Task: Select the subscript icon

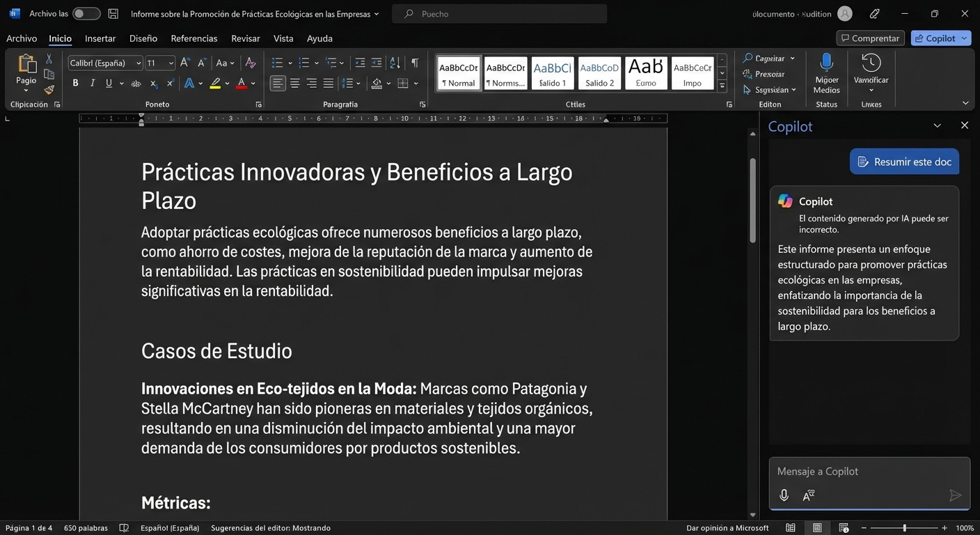Action: (152, 82)
